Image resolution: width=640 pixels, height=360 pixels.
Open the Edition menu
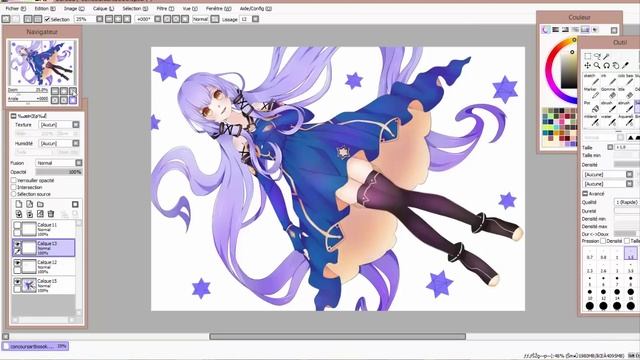[45, 8]
